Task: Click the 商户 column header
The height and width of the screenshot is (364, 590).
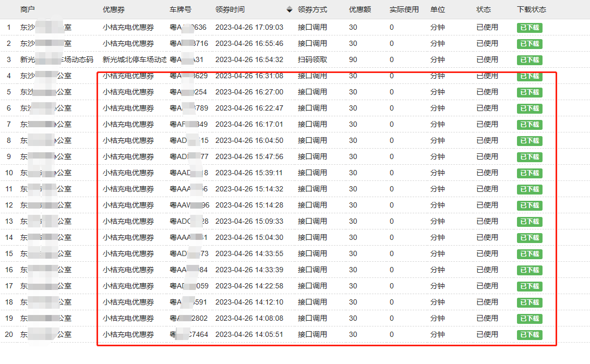Action: [x=28, y=10]
